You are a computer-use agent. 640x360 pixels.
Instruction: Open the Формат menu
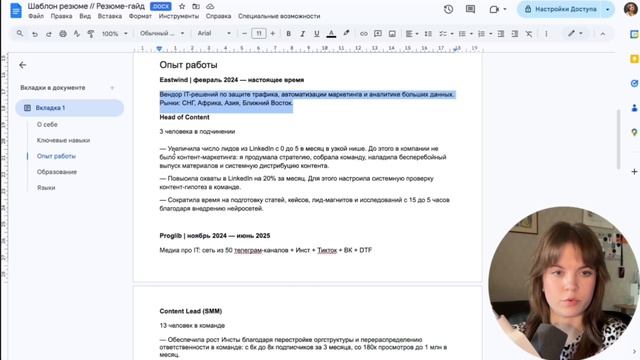140,16
